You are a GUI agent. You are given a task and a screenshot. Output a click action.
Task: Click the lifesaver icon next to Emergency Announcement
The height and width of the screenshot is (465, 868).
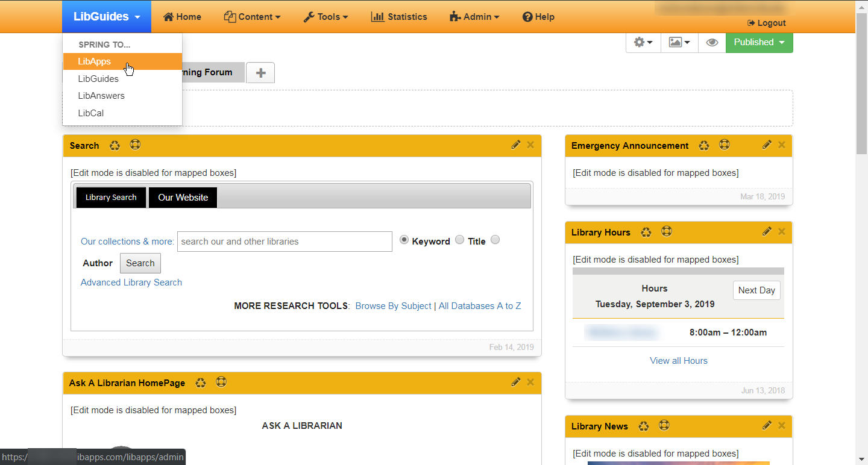click(x=725, y=145)
